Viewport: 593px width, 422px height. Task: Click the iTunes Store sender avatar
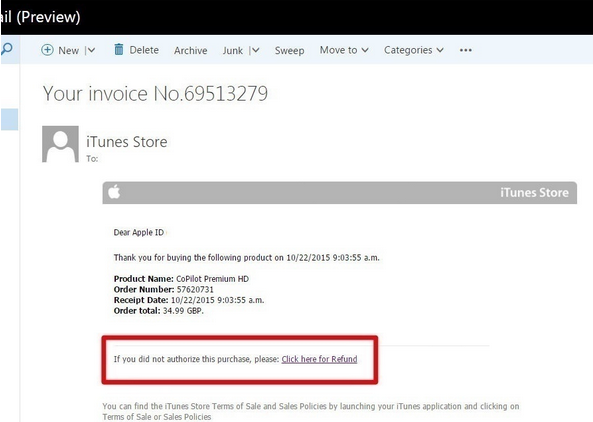[61, 144]
